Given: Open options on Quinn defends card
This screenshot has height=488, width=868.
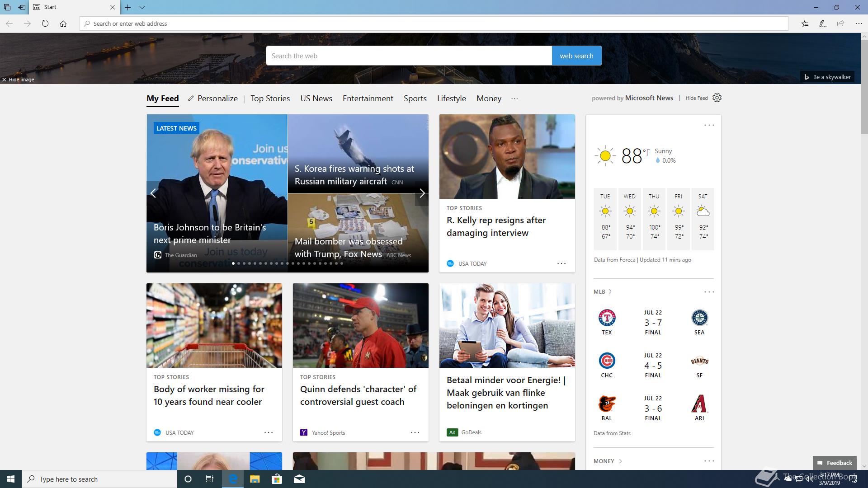Looking at the screenshot, I should [x=415, y=432].
